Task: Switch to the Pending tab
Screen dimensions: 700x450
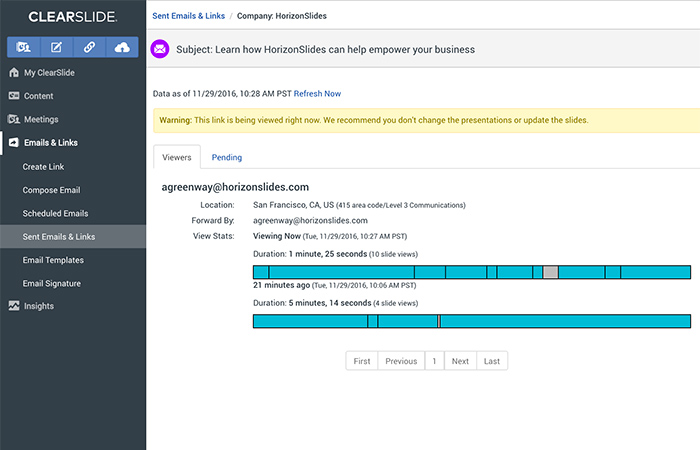Action: (x=227, y=157)
